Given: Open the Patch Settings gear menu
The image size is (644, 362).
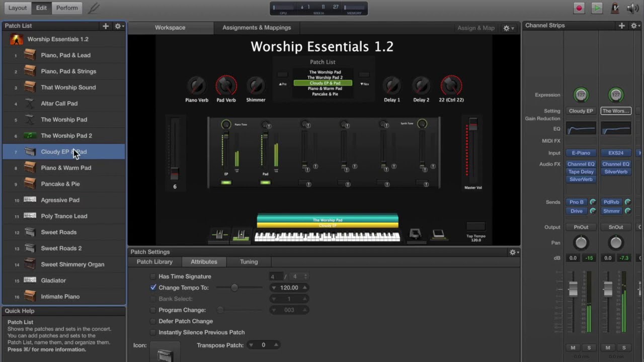Looking at the screenshot, I should [514, 252].
